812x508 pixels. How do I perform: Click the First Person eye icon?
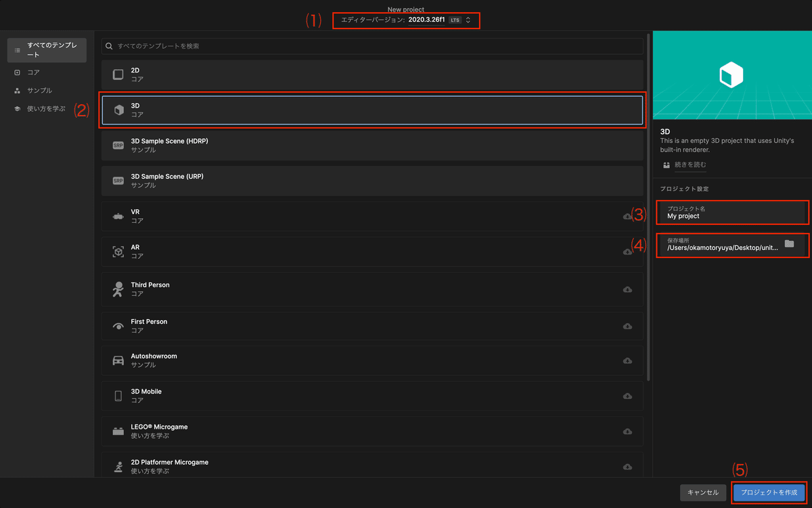click(x=118, y=326)
